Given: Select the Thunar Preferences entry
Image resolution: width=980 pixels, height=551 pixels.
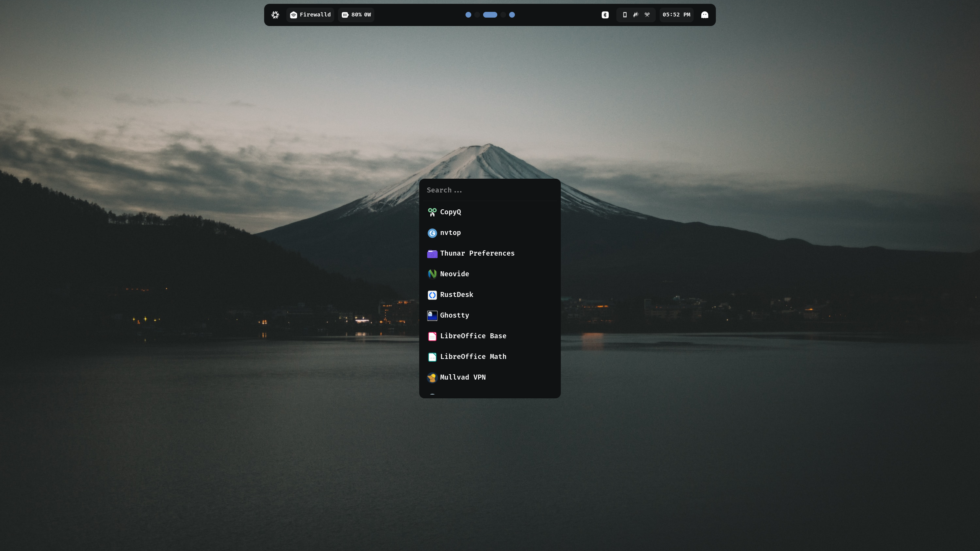Looking at the screenshot, I should coord(477,253).
